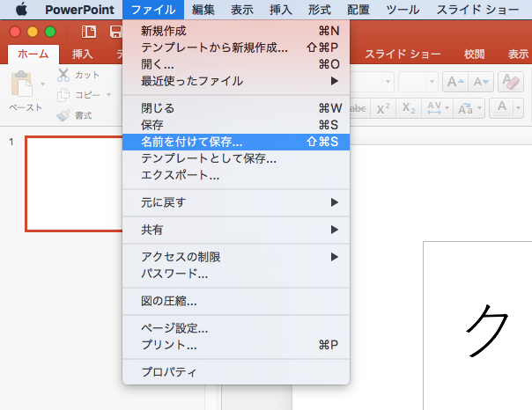532x410 pixels.
Task: Open character spacing AV button
Action: pyautogui.click(x=438, y=108)
